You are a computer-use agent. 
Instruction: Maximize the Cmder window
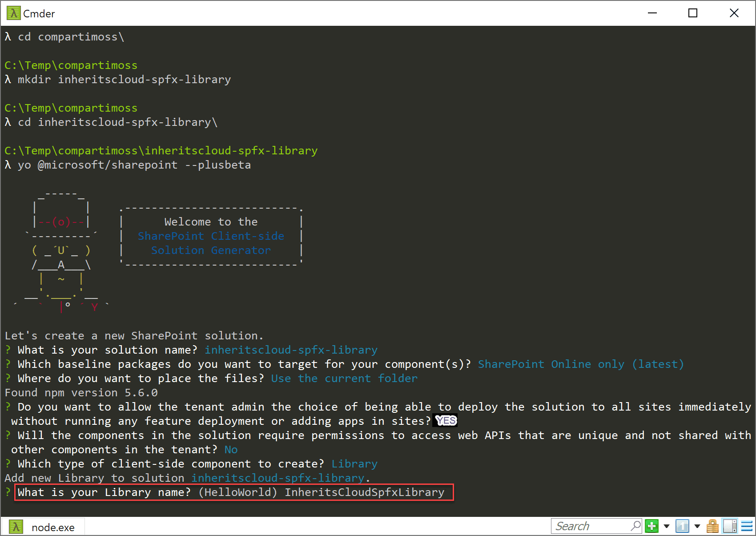(x=693, y=13)
